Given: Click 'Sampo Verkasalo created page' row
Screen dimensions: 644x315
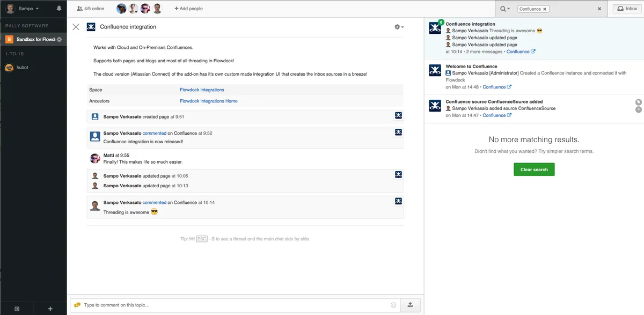Looking at the screenshot, I should [x=245, y=116].
